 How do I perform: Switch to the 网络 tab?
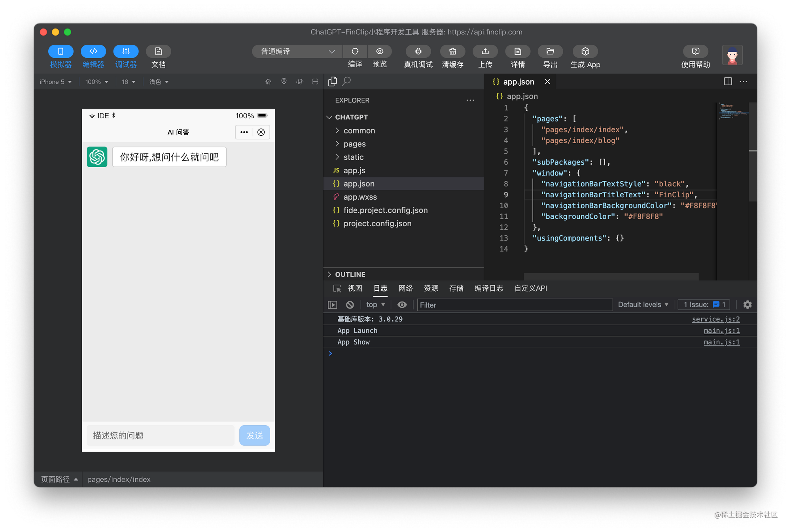(x=405, y=288)
